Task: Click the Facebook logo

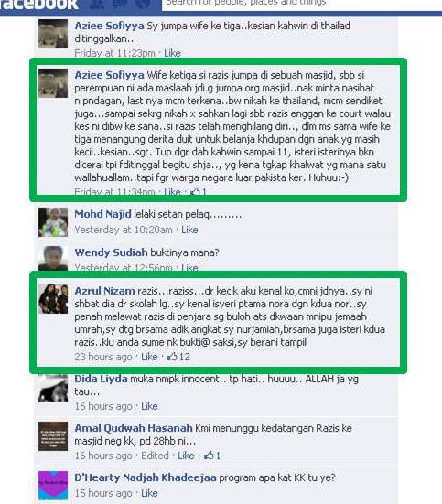Action: (x=39, y=5)
